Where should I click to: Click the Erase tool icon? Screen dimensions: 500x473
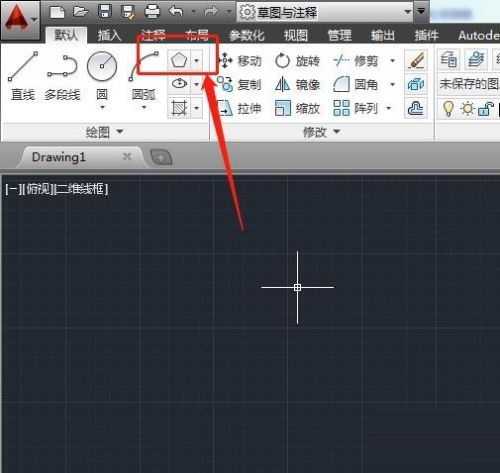(416, 61)
